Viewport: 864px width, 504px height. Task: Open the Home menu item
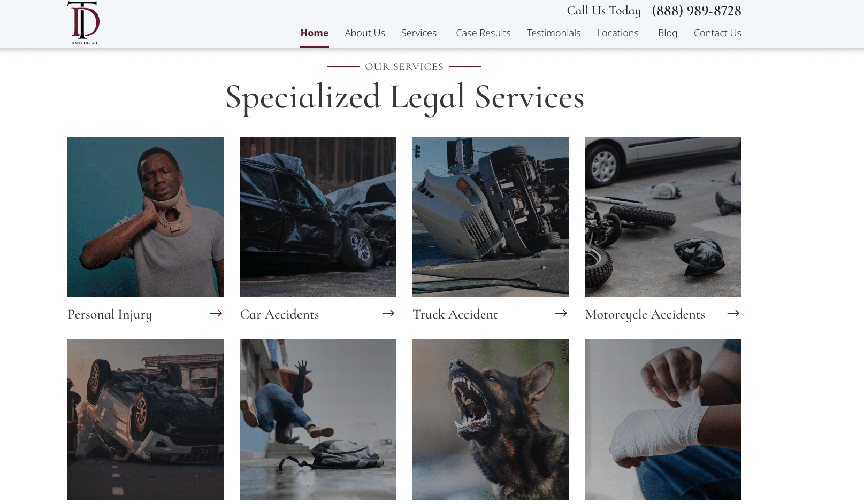(315, 33)
